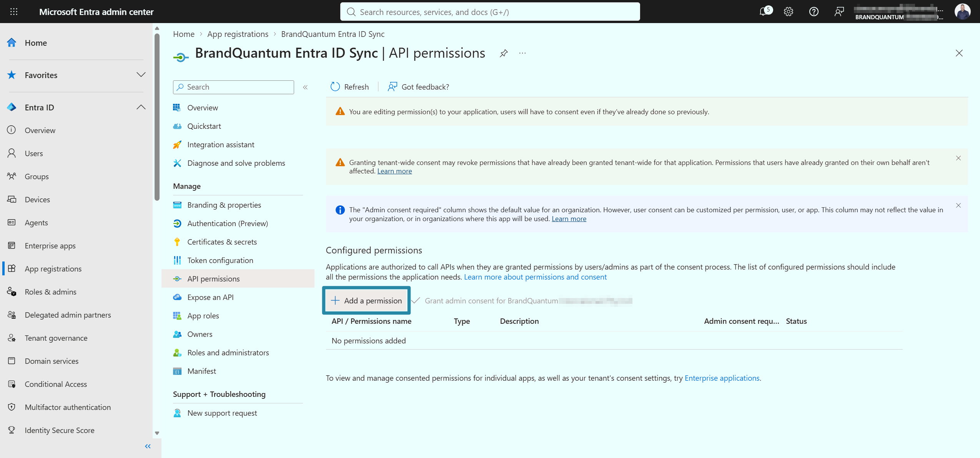
Task: Open notifications bell icon
Action: (x=764, y=12)
